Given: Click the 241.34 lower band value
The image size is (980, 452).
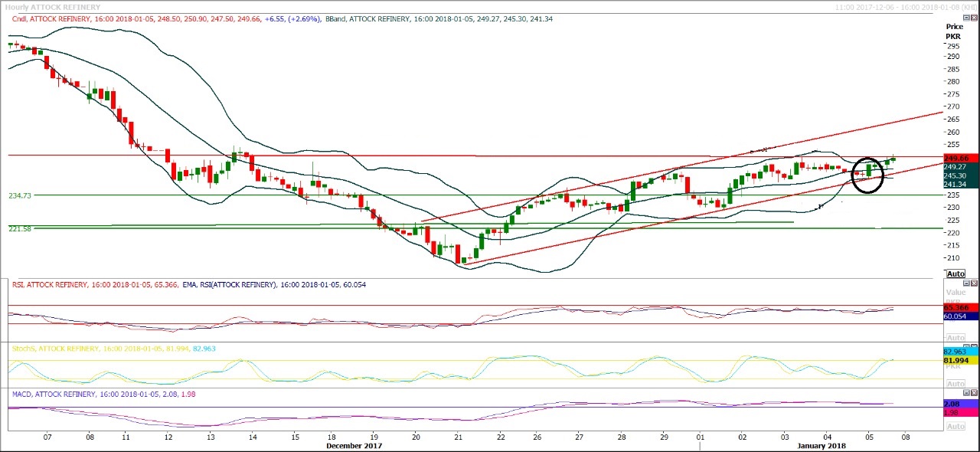Looking at the screenshot, I should coord(960,184).
